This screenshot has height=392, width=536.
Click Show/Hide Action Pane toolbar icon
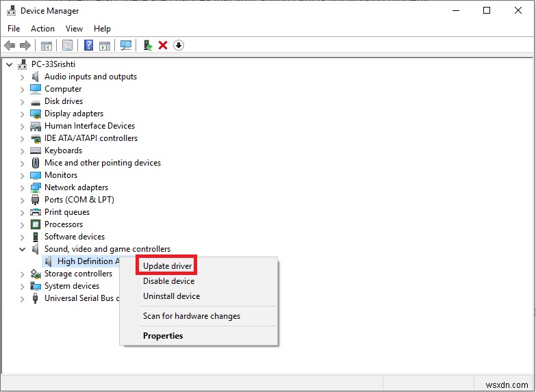click(105, 45)
